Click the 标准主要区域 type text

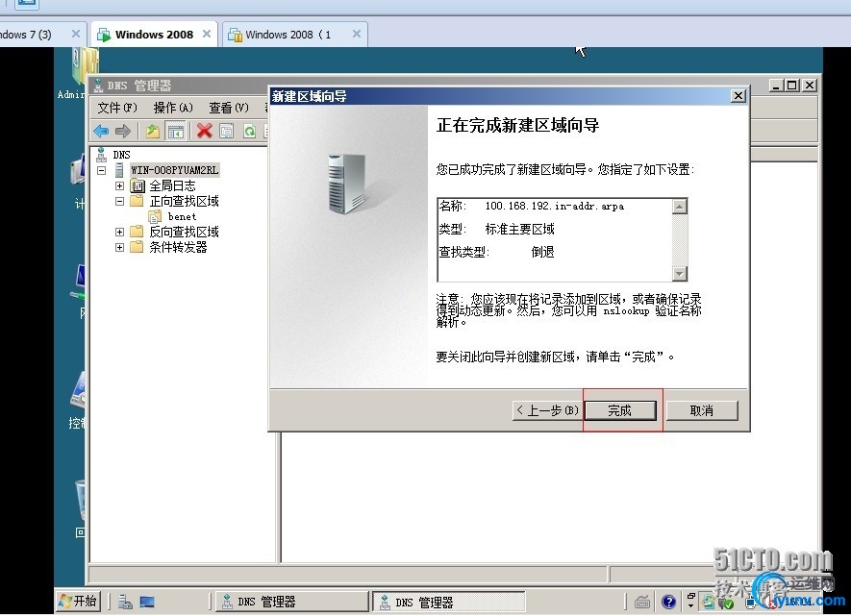tap(519, 230)
